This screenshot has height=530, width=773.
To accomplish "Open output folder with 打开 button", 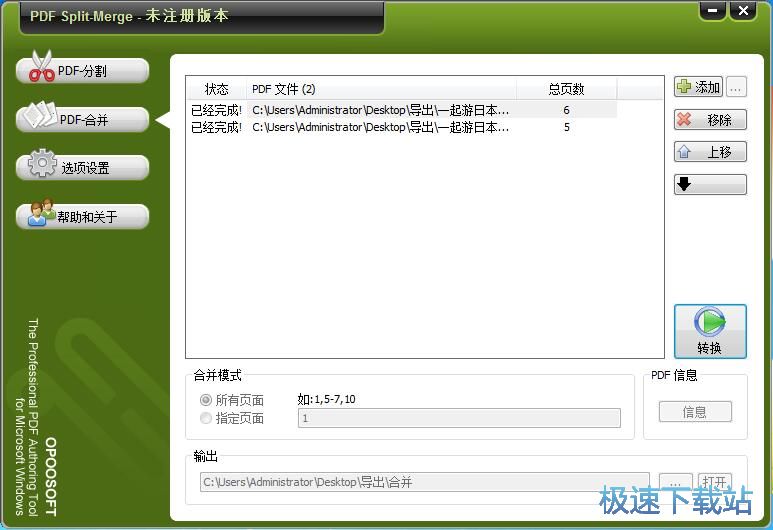I will (715, 482).
